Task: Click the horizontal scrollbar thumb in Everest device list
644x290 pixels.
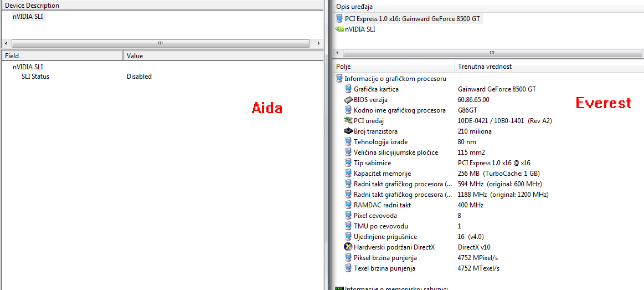Action: (x=492, y=53)
